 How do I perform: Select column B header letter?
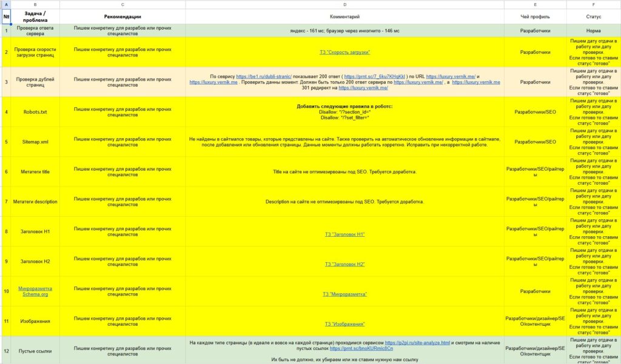(x=35, y=5)
